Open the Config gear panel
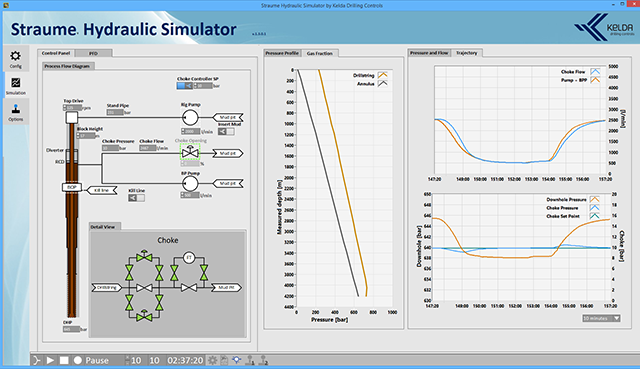The width and height of the screenshot is (640, 369). 16,59
